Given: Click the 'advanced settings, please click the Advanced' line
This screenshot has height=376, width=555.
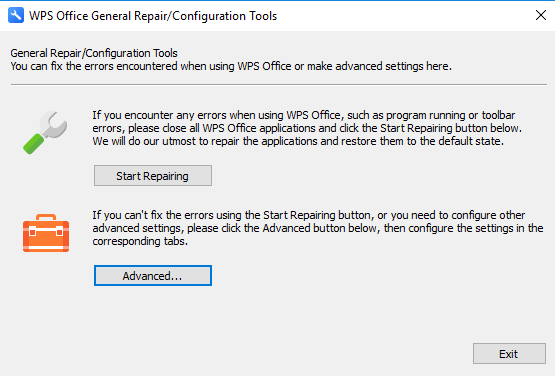Looking at the screenshot, I should 317,228.
